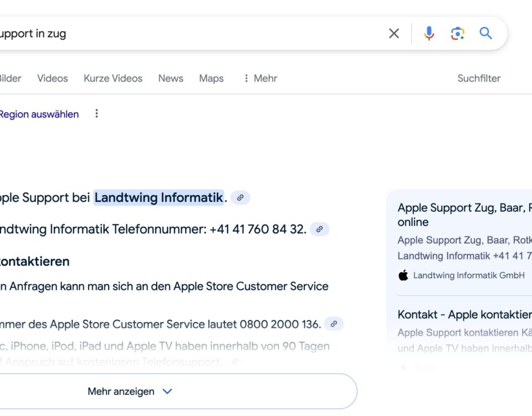Open the Maps tab
Image resolution: width=532 pixels, height=416 pixels.
(x=211, y=78)
